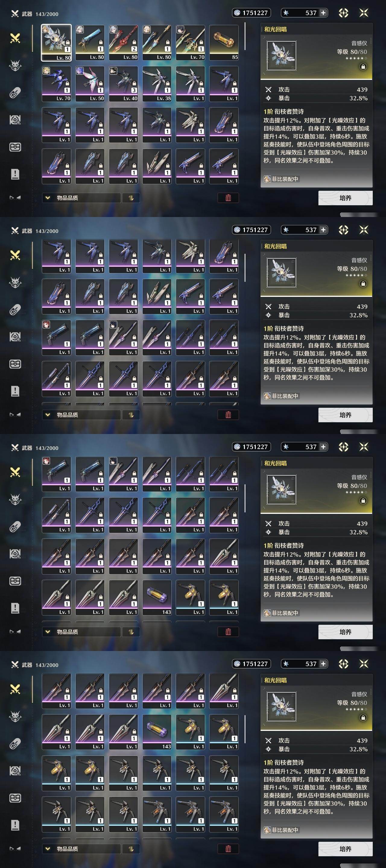The width and height of the screenshot is (386, 868).
Task: Click the topmost 培养 button
Action: point(345,198)
